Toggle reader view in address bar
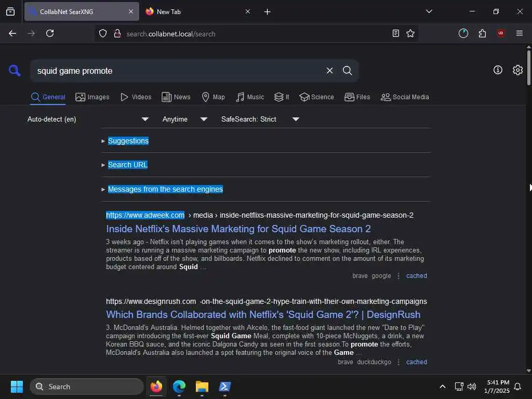This screenshot has height=399, width=532. pos(395,33)
